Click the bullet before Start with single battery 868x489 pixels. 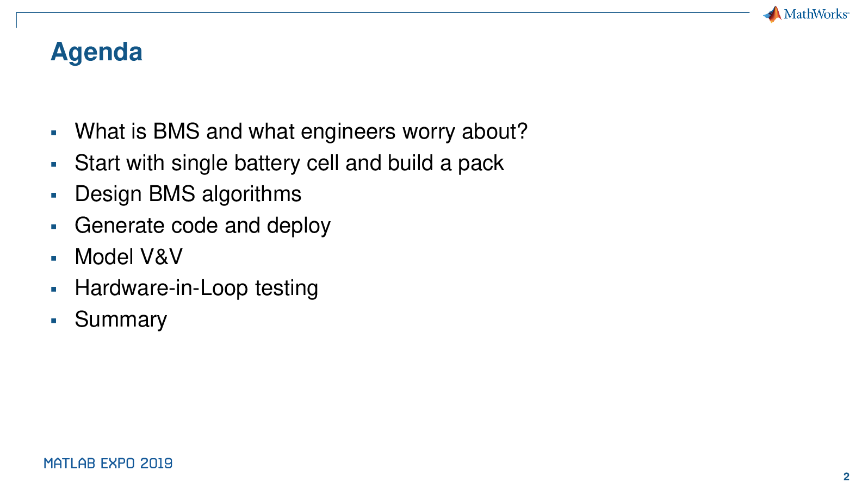pos(53,164)
